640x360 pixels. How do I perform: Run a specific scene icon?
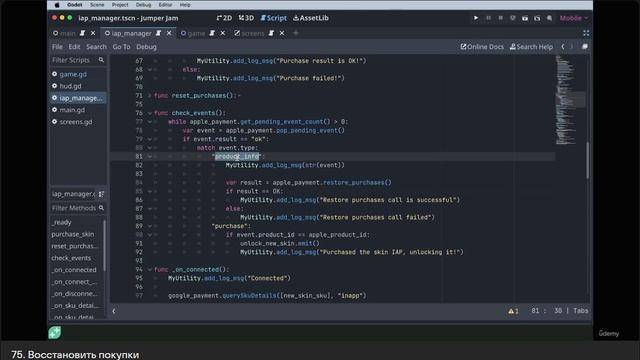[x=537, y=18]
